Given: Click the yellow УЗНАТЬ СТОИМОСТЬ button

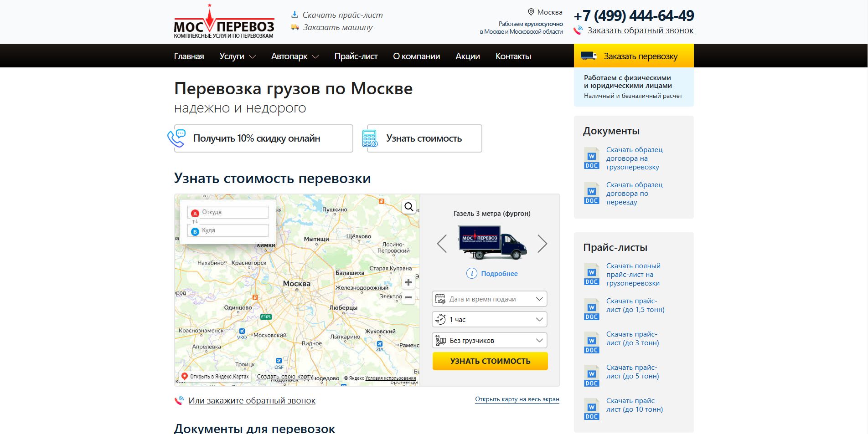Looking at the screenshot, I should pos(490,361).
